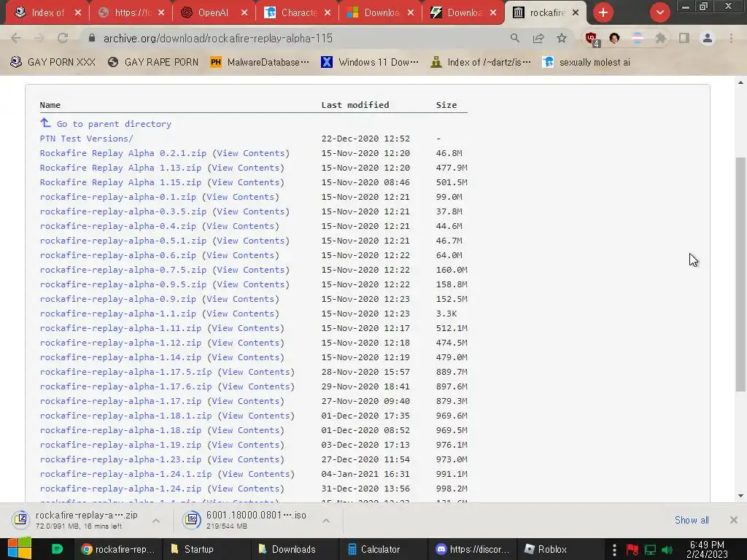This screenshot has width=747, height=560.
Task: Close the OpenAI tab
Action: click(x=244, y=12)
